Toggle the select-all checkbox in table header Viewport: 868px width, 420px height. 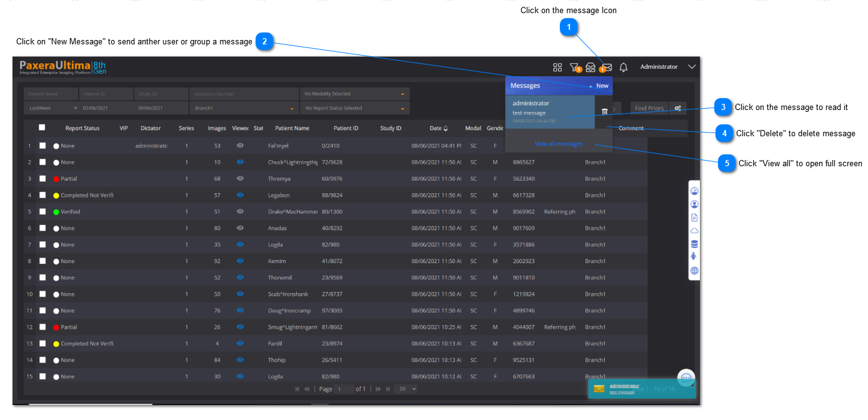pyautogui.click(x=42, y=127)
